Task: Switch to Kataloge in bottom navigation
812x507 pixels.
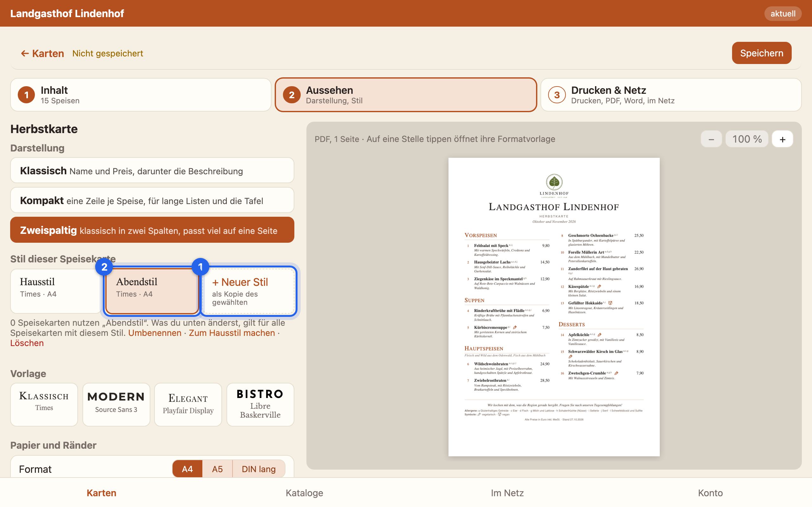Action: [x=304, y=492]
